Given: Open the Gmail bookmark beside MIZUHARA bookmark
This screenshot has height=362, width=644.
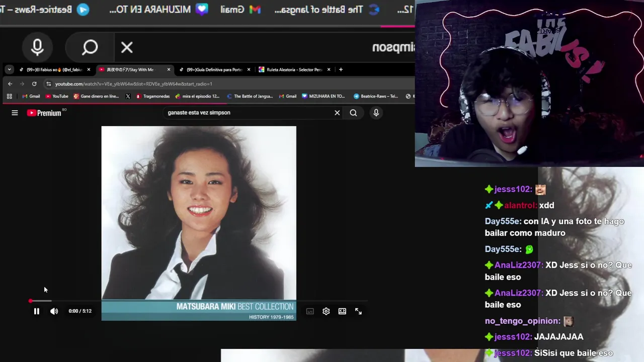Looking at the screenshot, I should click(x=287, y=97).
